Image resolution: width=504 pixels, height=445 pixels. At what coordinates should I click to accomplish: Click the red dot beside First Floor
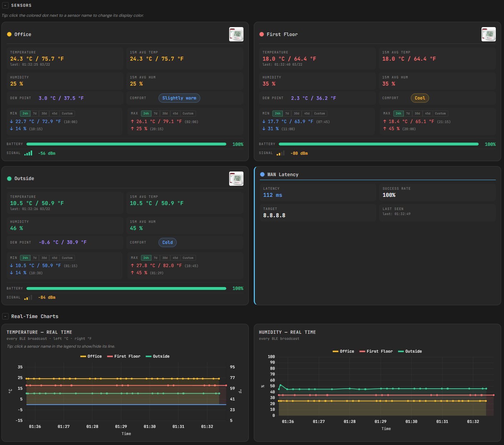click(262, 34)
